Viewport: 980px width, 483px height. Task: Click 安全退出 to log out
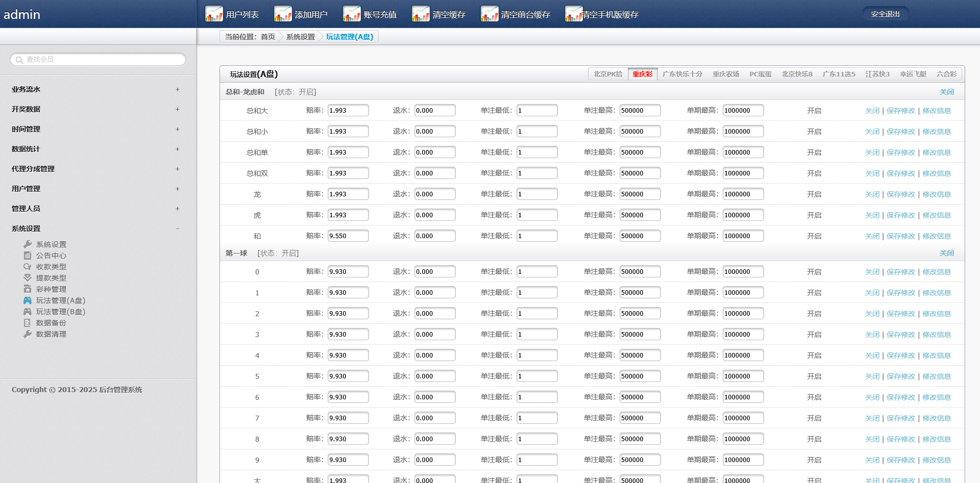pyautogui.click(x=885, y=14)
